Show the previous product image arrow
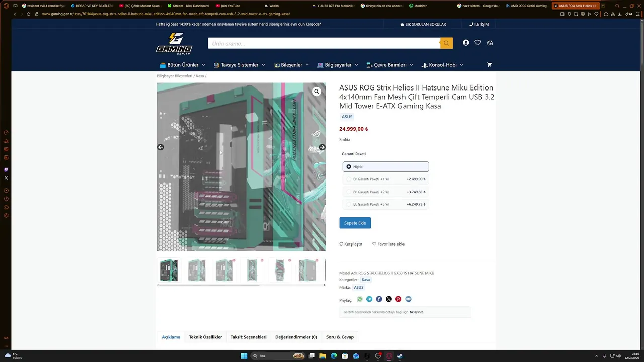This screenshot has height=362, width=644. pyautogui.click(x=160, y=147)
